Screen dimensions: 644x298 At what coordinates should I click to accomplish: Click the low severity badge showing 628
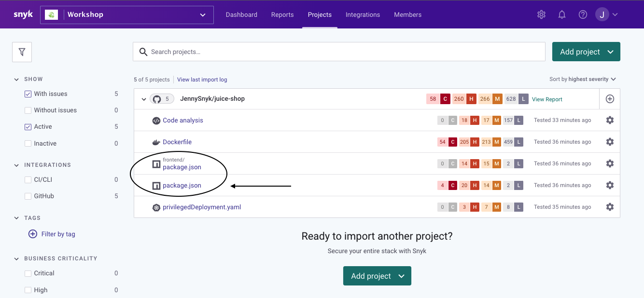coord(517,99)
